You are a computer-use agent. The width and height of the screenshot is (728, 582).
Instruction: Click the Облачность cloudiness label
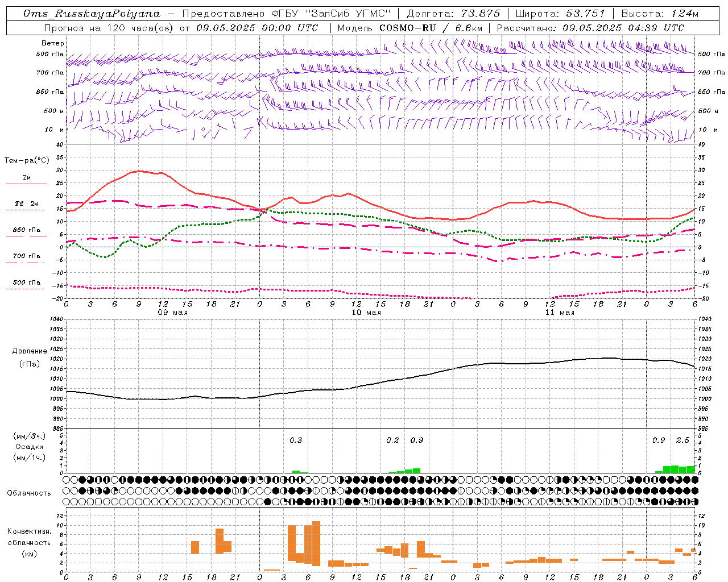coord(29,493)
